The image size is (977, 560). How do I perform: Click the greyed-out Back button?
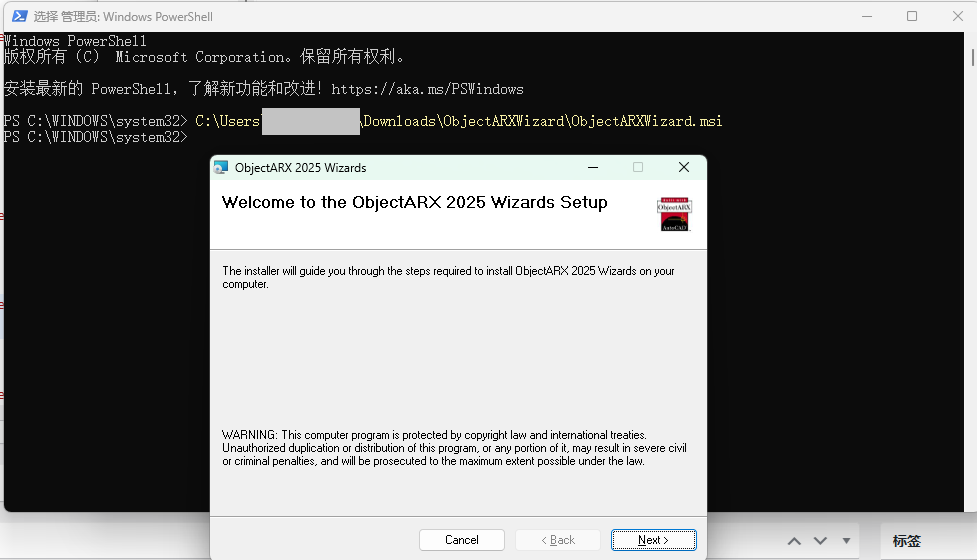pos(557,540)
